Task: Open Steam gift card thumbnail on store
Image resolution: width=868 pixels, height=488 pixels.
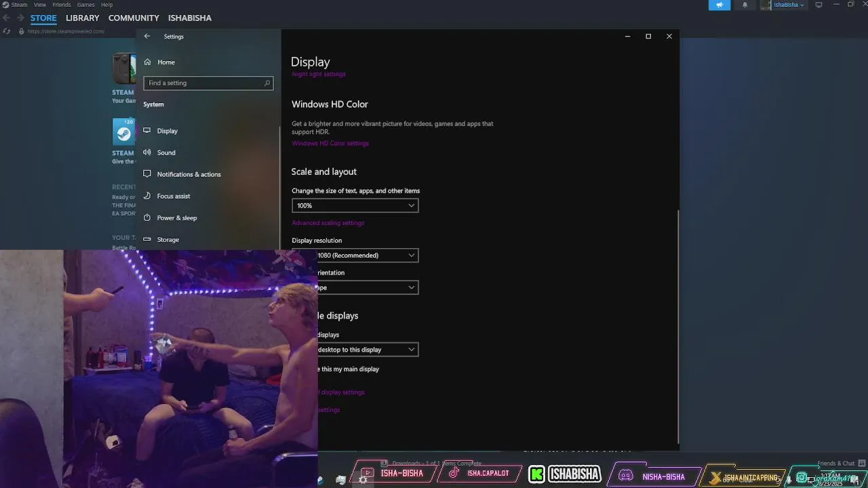Action: [124, 131]
